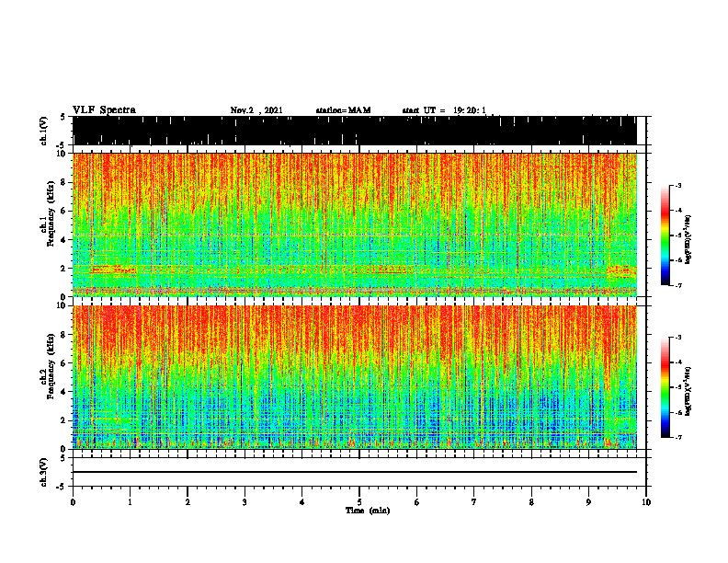Click the ch.2 spectrogram color scale bar
The image size is (728, 563).
click(x=665, y=387)
